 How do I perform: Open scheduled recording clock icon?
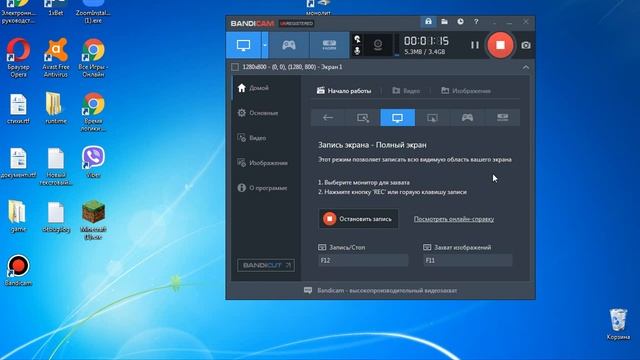click(x=460, y=22)
